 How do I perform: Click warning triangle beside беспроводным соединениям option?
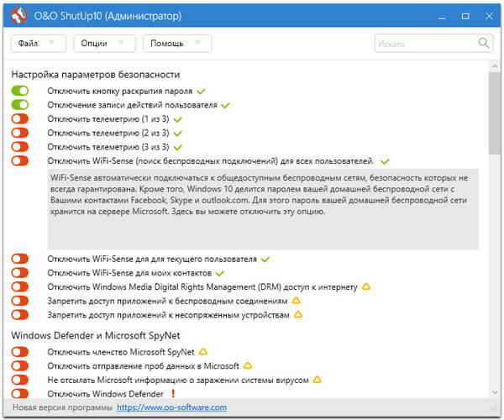click(x=296, y=301)
